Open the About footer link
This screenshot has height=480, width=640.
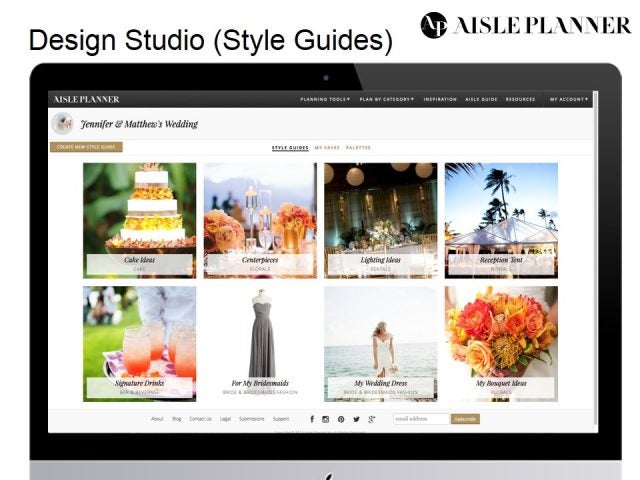click(157, 419)
